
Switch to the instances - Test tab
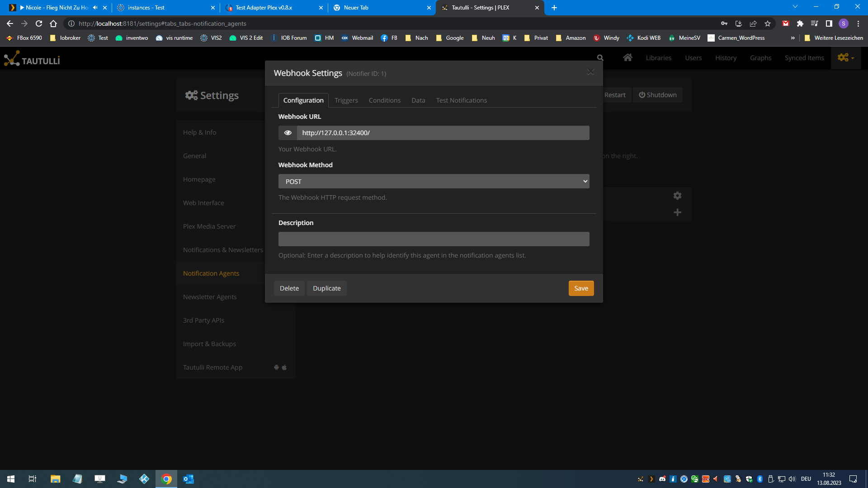165,8
